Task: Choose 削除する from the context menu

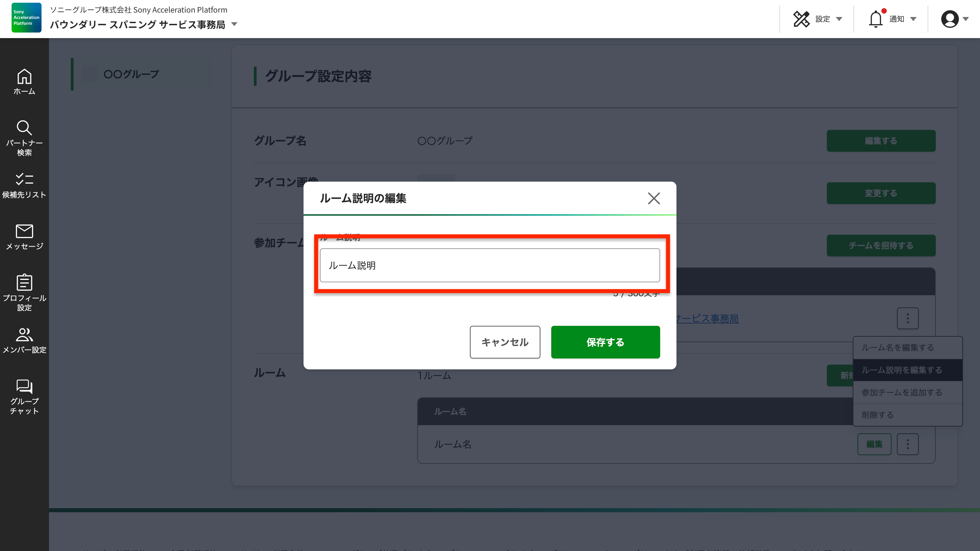Action: [x=877, y=415]
